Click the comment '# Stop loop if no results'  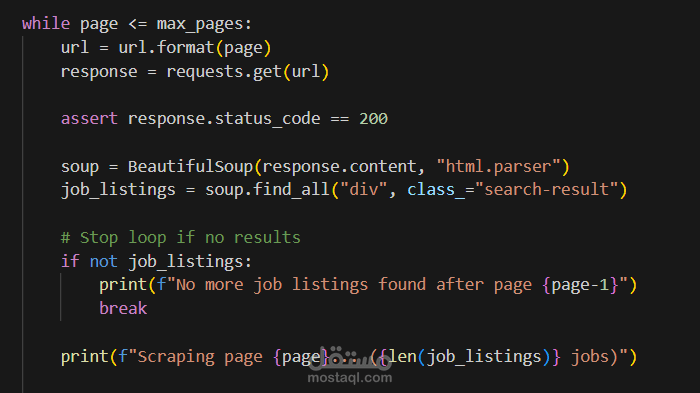(x=181, y=238)
